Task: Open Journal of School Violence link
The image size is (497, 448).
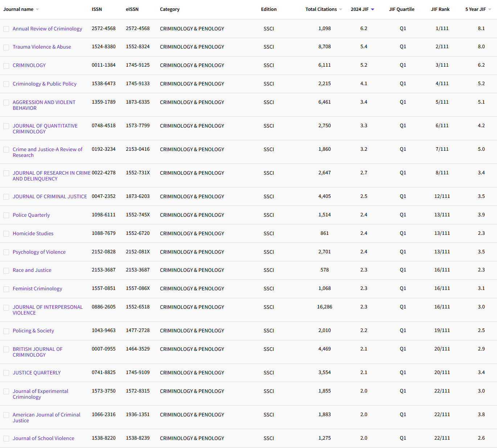Action: 44,438
